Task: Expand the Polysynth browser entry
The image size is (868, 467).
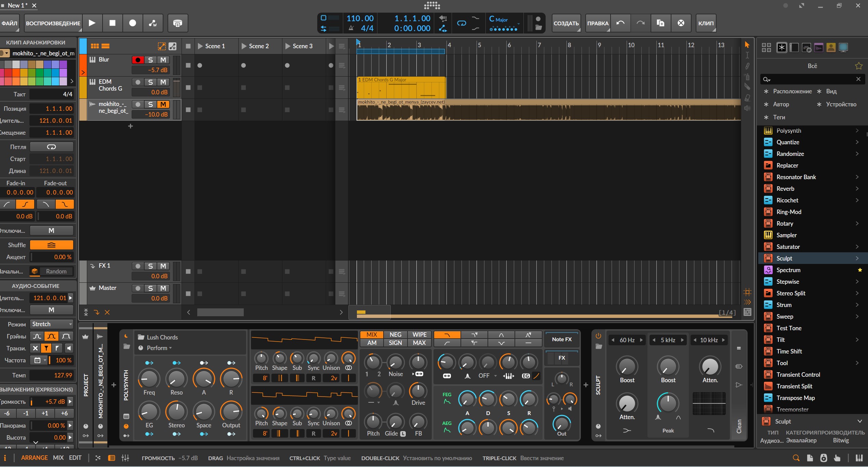Action: 857,130
